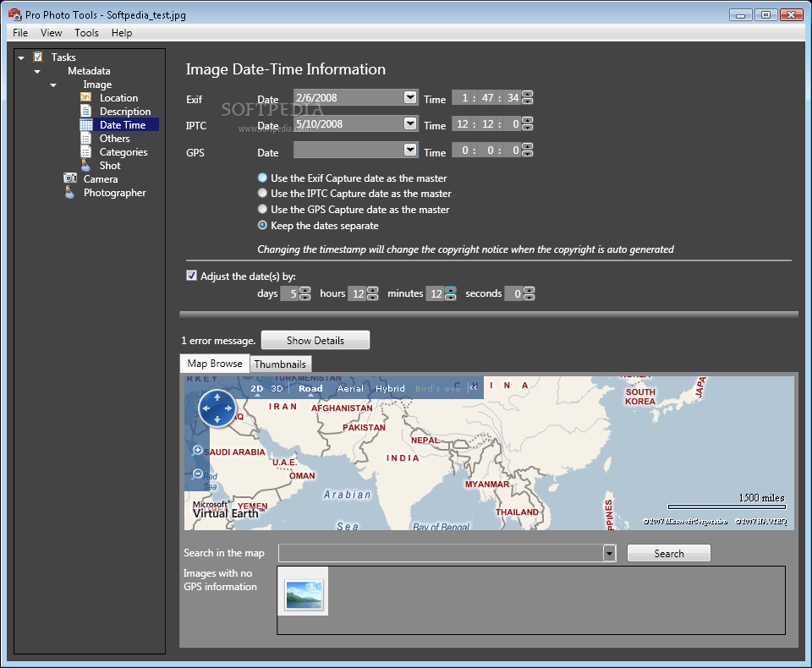812x668 pixels.
Task: Switch to the Thumbnails tab
Action: click(281, 364)
